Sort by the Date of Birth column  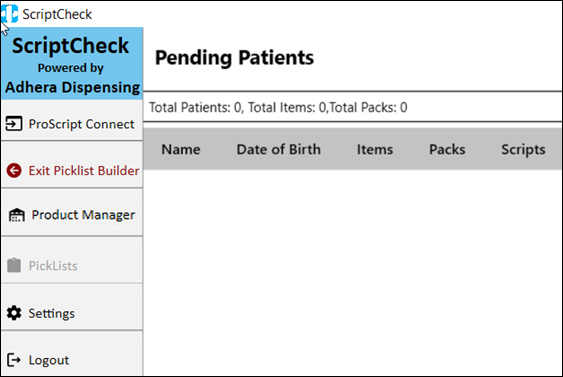pyautogui.click(x=279, y=149)
